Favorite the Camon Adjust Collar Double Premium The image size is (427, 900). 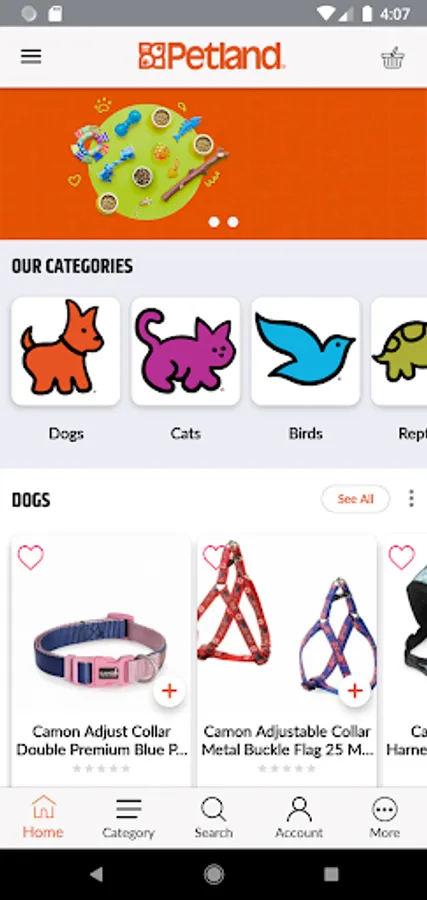30,557
